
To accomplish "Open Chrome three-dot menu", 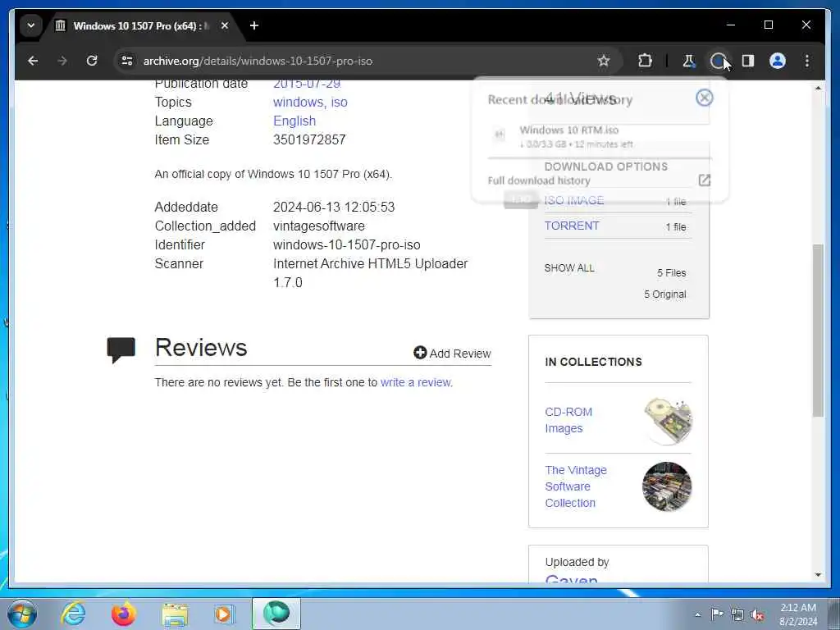I will [807, 61].
